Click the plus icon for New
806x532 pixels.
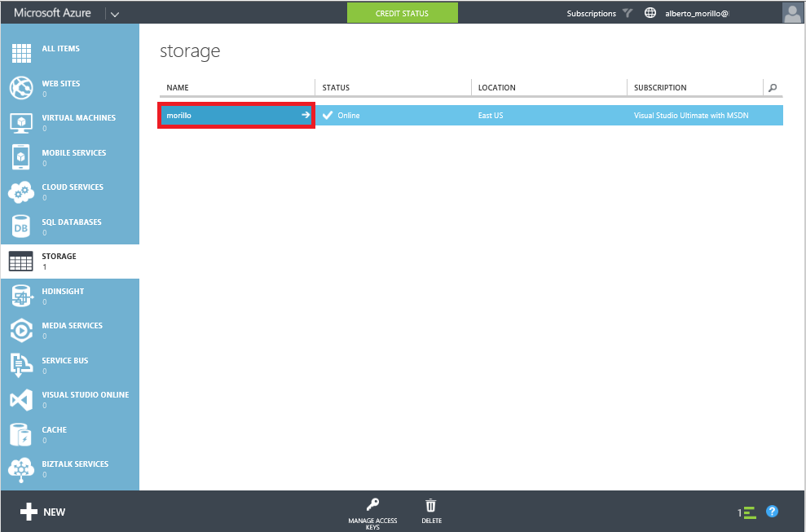coord(29,512)
